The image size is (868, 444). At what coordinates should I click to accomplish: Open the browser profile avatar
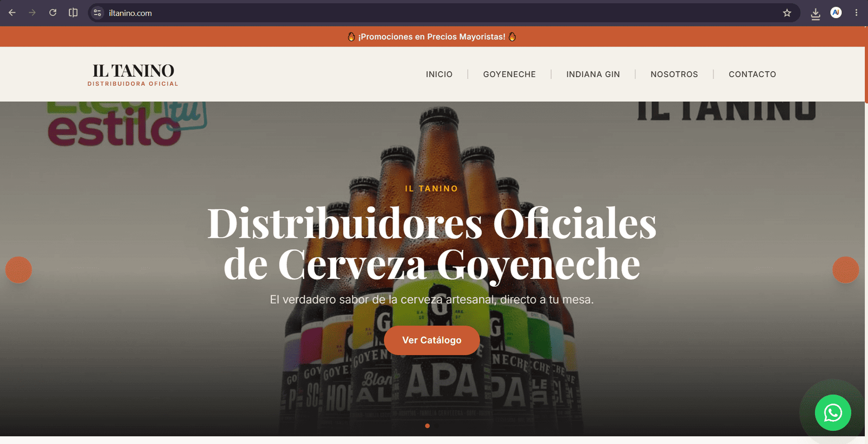coord(836,12)
